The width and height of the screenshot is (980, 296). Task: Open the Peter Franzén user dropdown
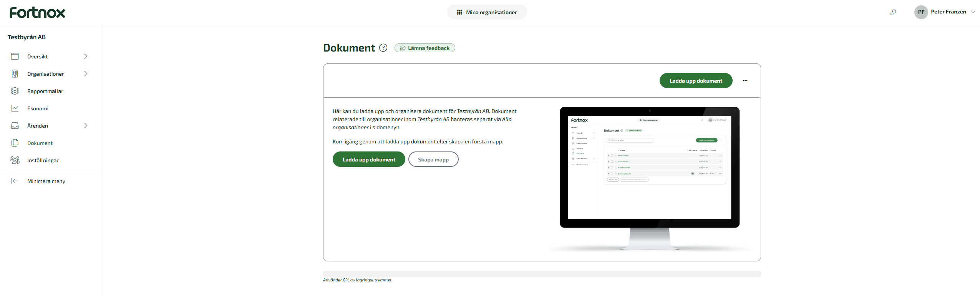973,12
